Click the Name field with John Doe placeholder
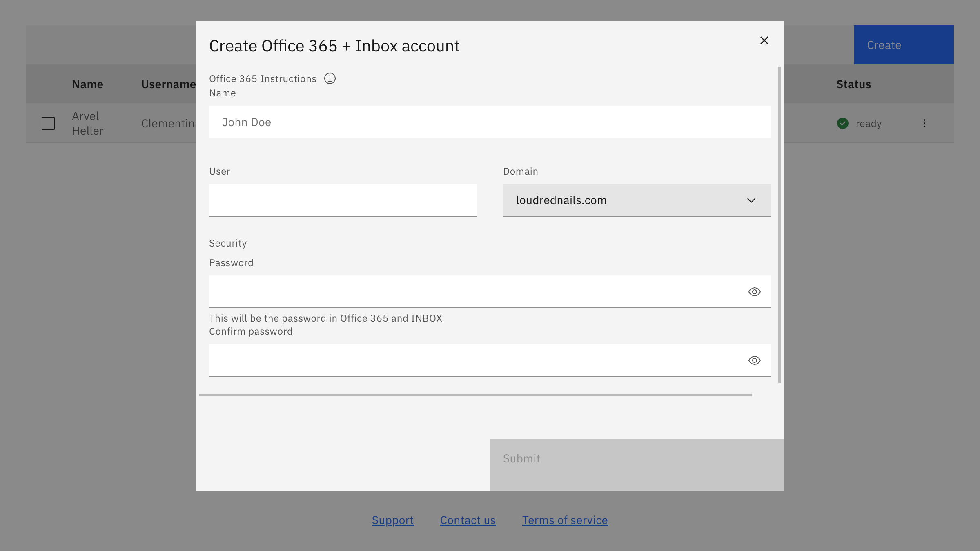The image size is (980, 551). [490, 122]
